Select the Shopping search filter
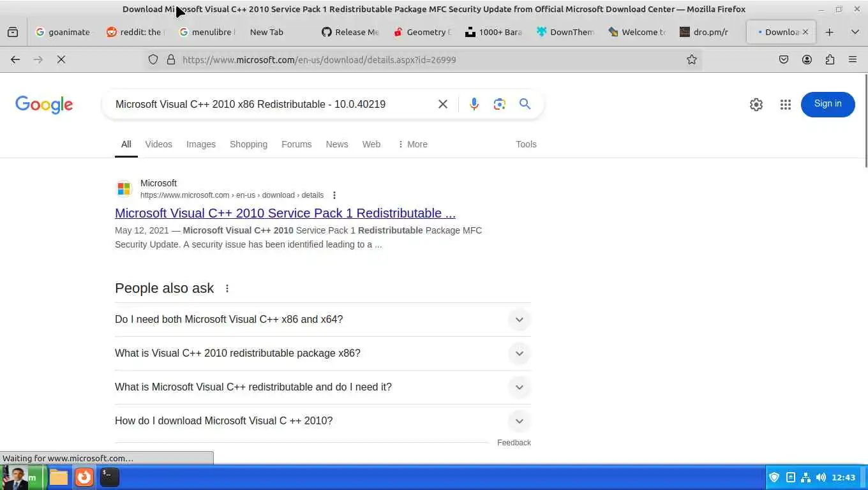The image size is (868, 490). click(248, 144)
